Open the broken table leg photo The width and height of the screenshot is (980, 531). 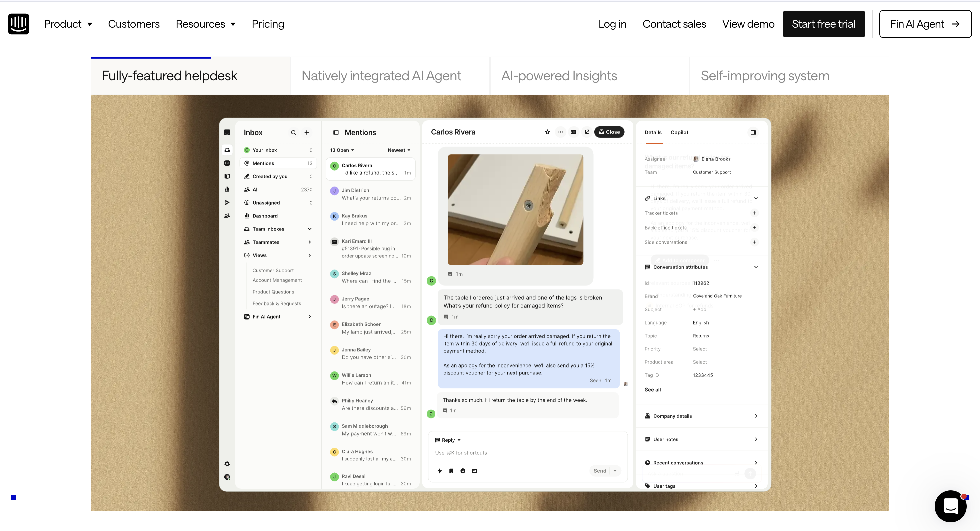pos(515,210)
